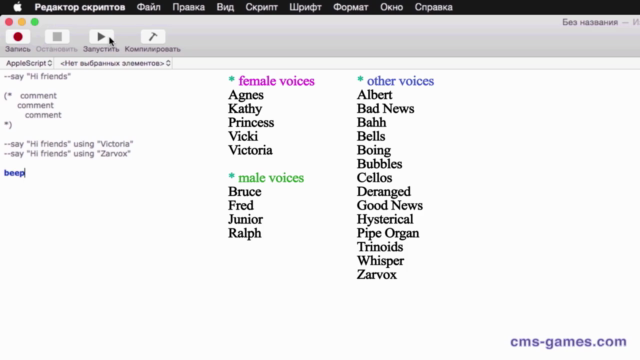Open the Правка menu
640x360 pixels.
189,7
